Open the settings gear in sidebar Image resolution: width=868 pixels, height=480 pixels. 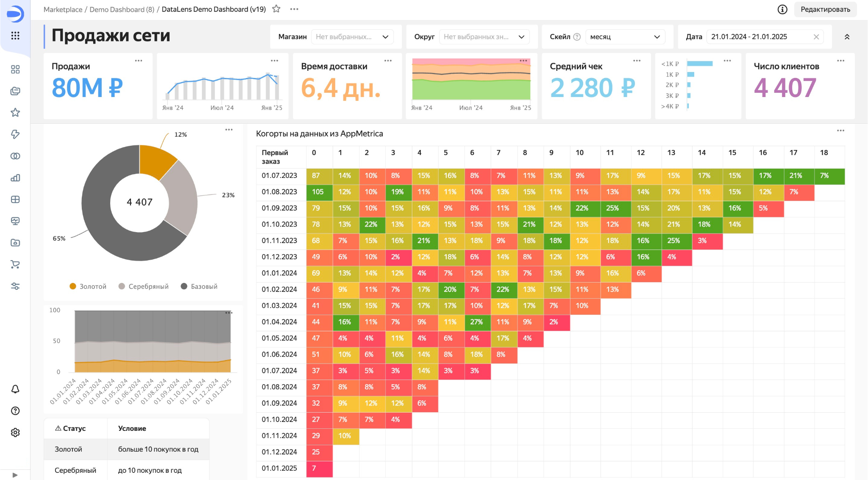click(15, 433)
